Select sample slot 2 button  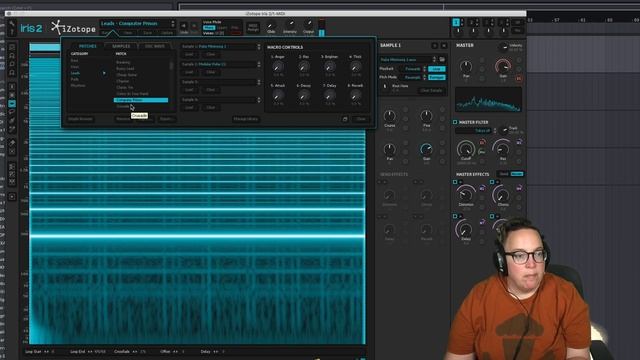coord(472,22)
